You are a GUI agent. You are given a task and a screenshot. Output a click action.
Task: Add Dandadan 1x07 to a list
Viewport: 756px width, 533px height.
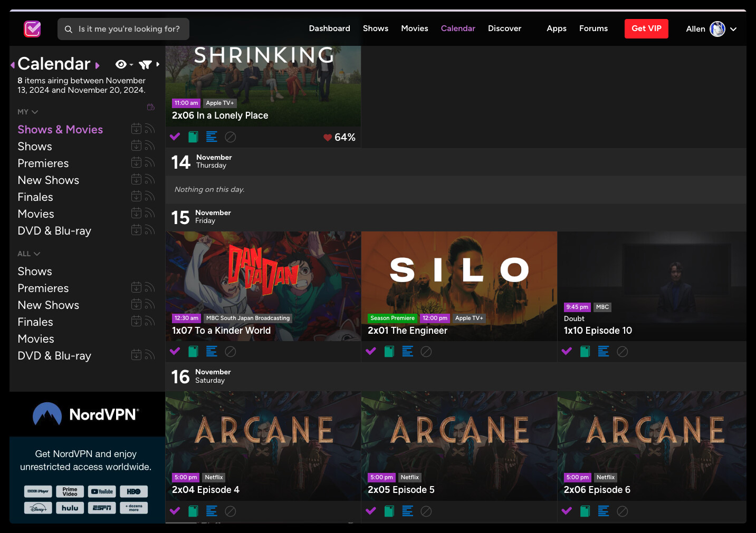(x=212, y=352)
